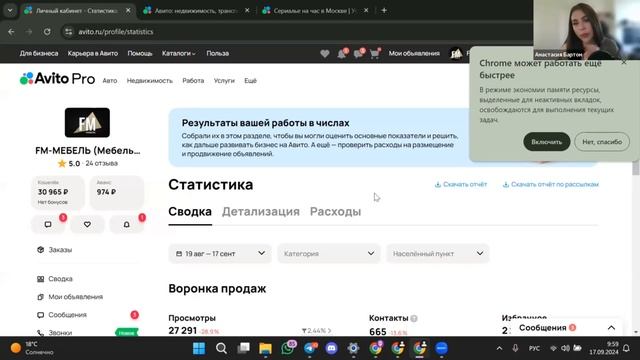The height and width of the screenshot is (360, 640).
Task: Open Звонки in the sidebar
Action: pos(60,333)
